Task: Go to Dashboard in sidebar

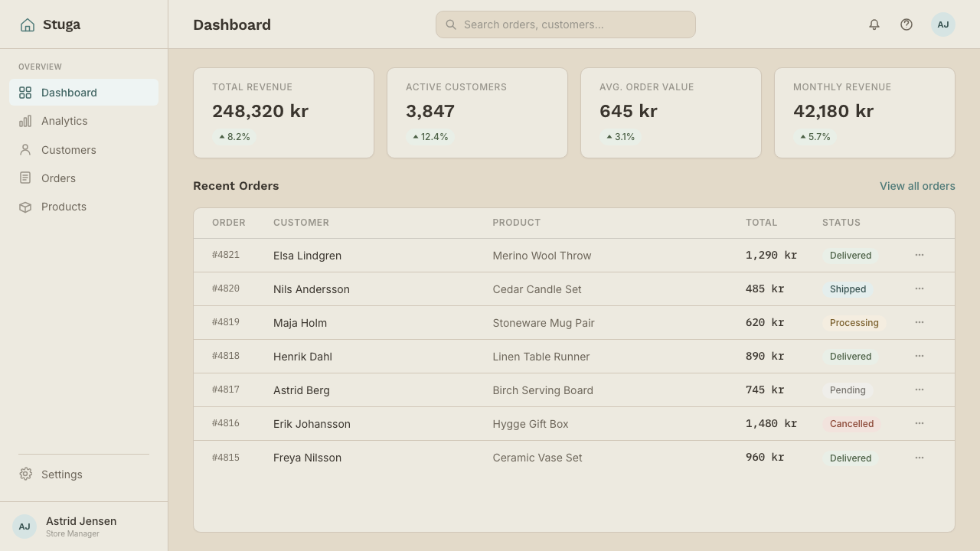Action: [x=84, y=93]
